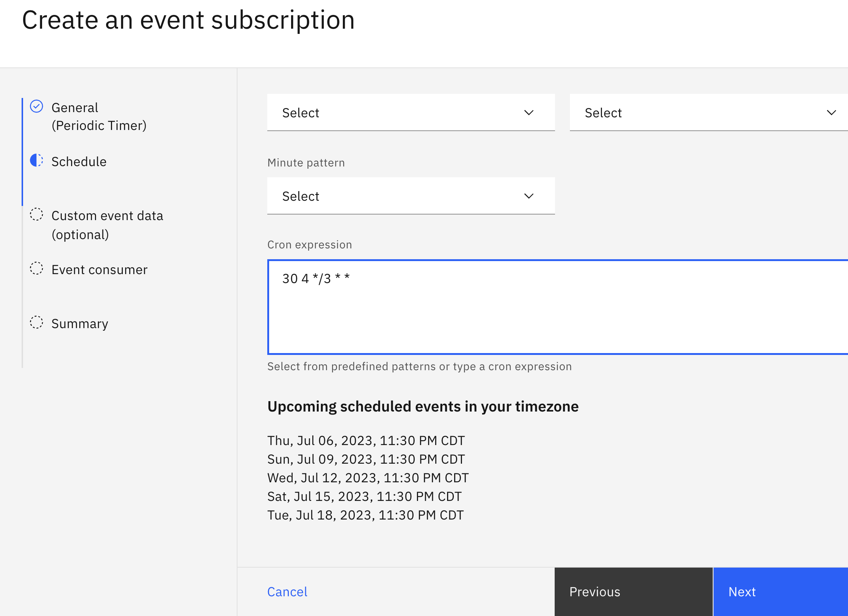Select the Schedule step label
This screenshot has width=848, height=616.
(79, 162)
